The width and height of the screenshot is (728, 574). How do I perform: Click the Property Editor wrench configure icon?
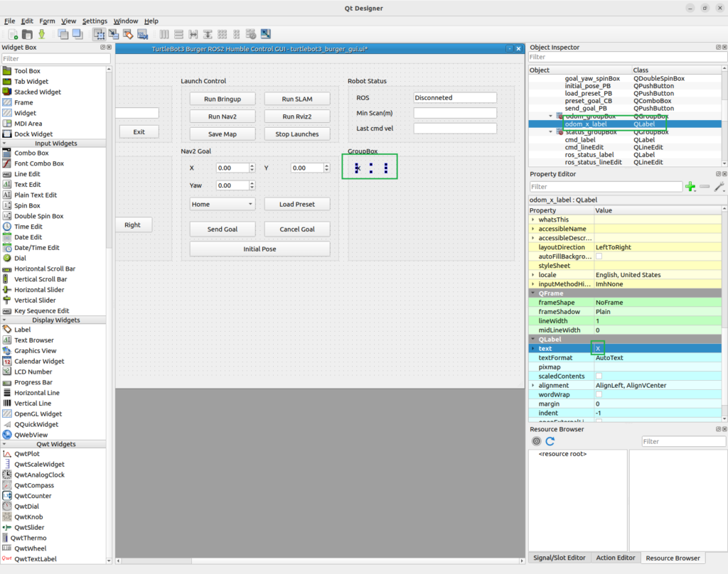719,187
